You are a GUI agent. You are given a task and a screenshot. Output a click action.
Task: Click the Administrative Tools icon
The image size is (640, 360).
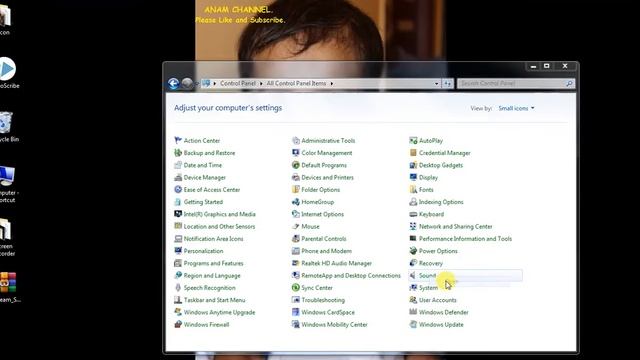point(296,140)
